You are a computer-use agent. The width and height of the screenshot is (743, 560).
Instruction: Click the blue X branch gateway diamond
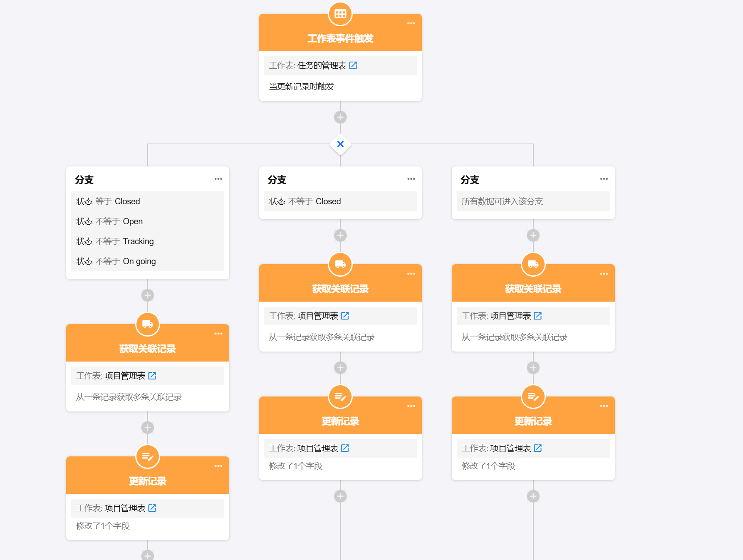(x=340, y=144)
